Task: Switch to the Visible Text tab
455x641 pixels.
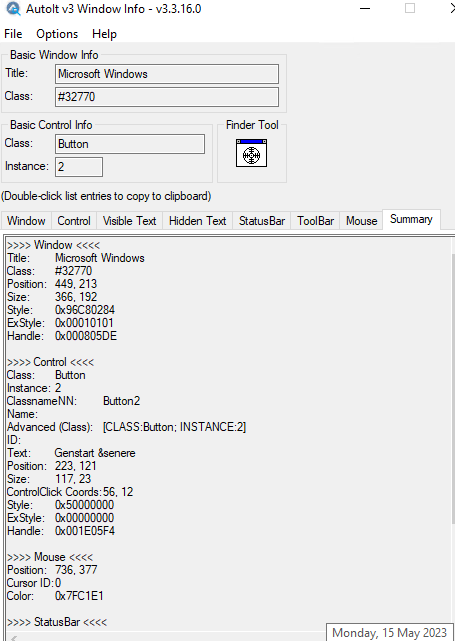Action: point(129,221)
